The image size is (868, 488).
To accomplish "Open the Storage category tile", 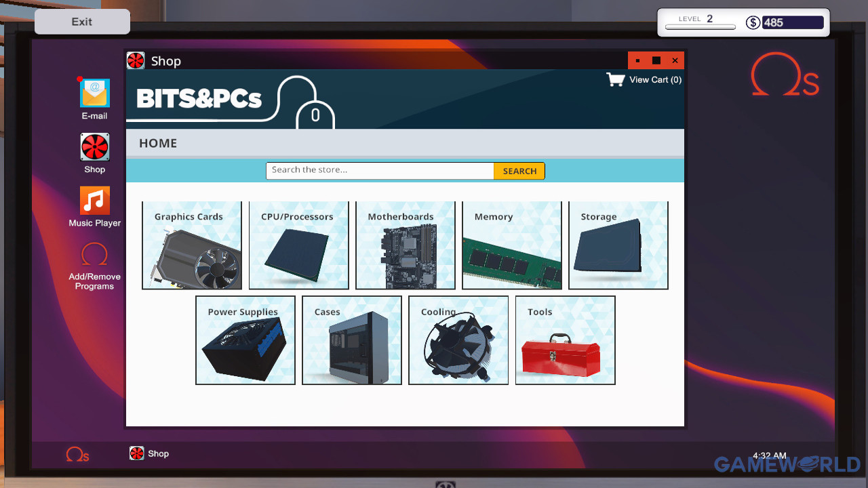I will click(x=618, y=245).
